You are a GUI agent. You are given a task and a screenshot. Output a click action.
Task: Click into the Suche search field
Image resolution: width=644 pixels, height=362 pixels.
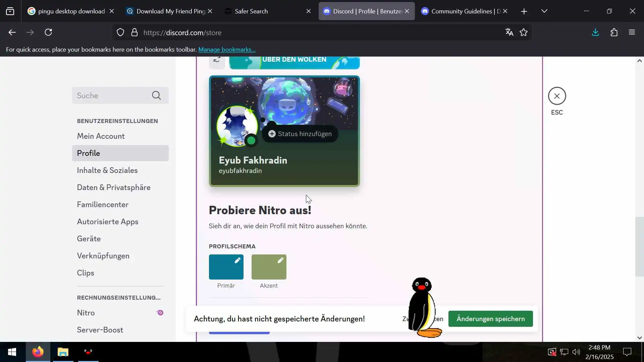point(111,96)
